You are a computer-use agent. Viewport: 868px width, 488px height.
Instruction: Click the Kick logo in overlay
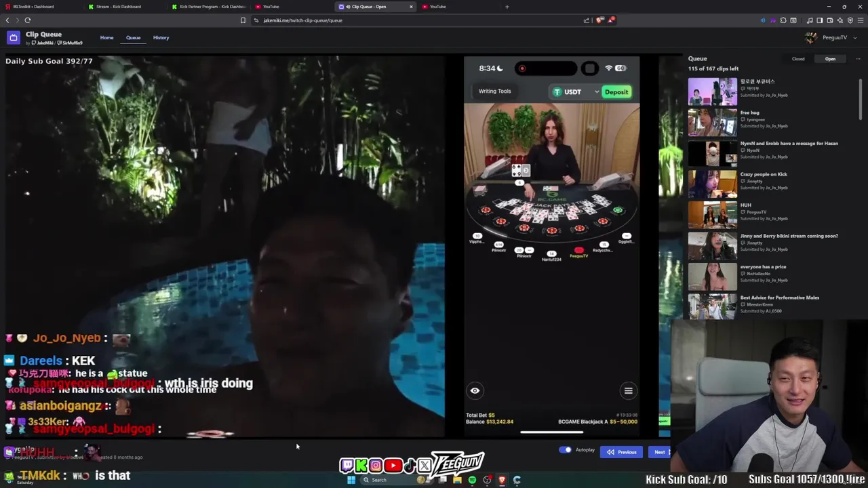point(361,466)
